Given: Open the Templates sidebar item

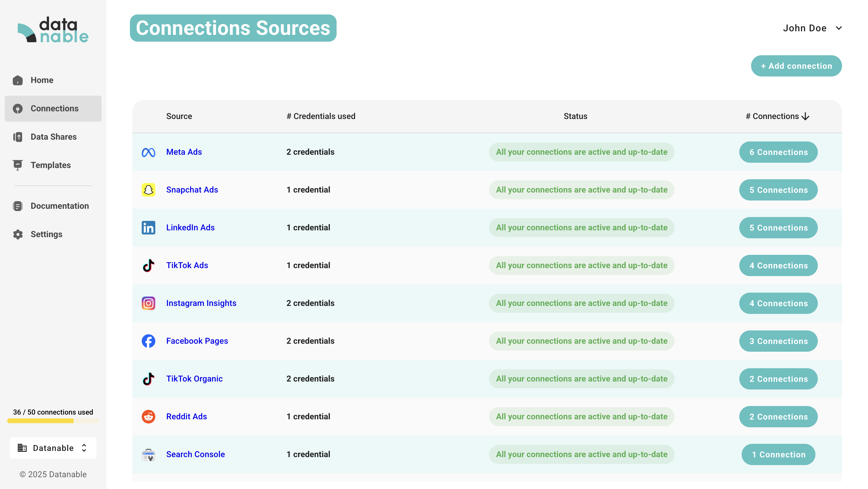Looking at the screenshot, I should [x=50, y=165].
